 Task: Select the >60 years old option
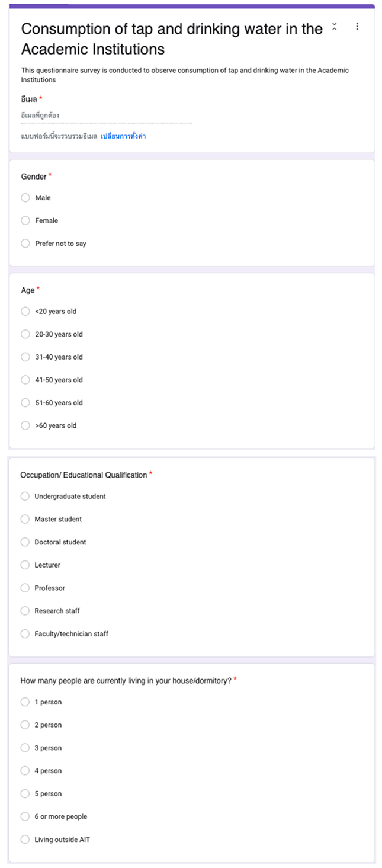(x=25, y=425)
